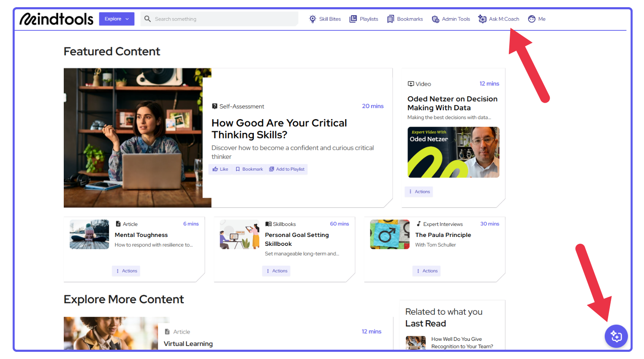Open the Skill Bites lightbulb icon
The image size is (644, 359).
[312, 19]
